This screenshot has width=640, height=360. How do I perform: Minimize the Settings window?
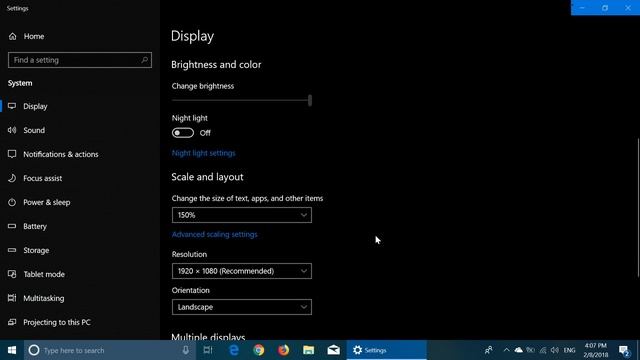tap(582, 8)
